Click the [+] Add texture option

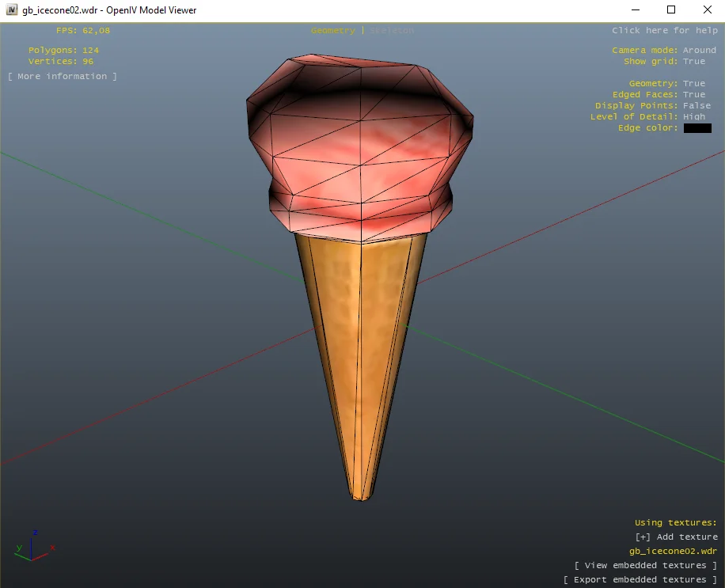676,537
